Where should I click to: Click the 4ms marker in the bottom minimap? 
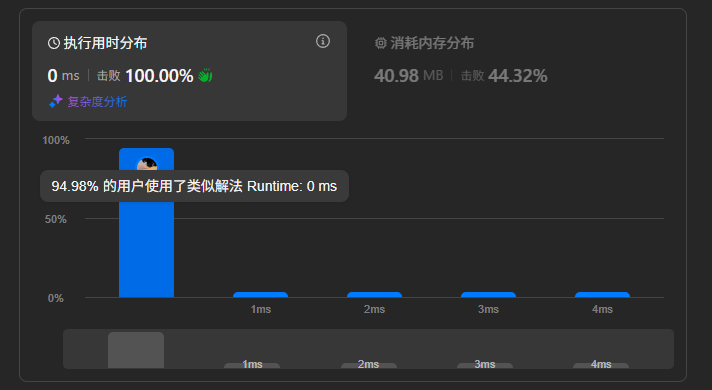point(601,365)
